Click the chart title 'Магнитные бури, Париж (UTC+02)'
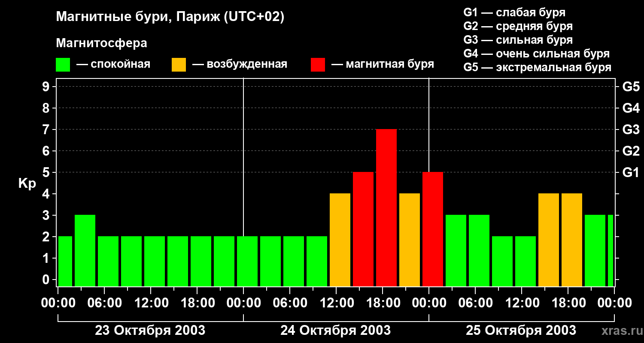 (x=170, y=17)
